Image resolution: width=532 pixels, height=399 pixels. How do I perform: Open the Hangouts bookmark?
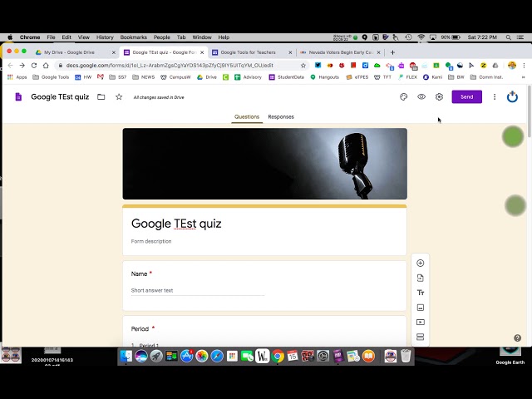(325, 77)
